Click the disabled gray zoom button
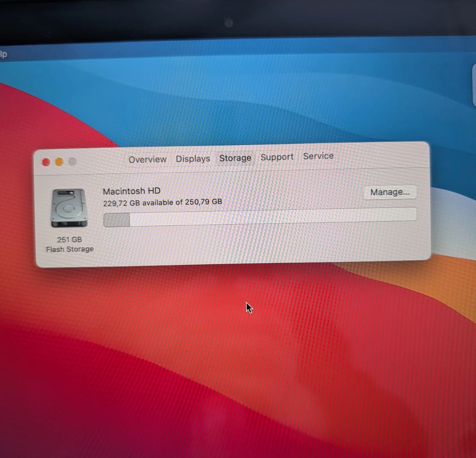 [72, 161]
